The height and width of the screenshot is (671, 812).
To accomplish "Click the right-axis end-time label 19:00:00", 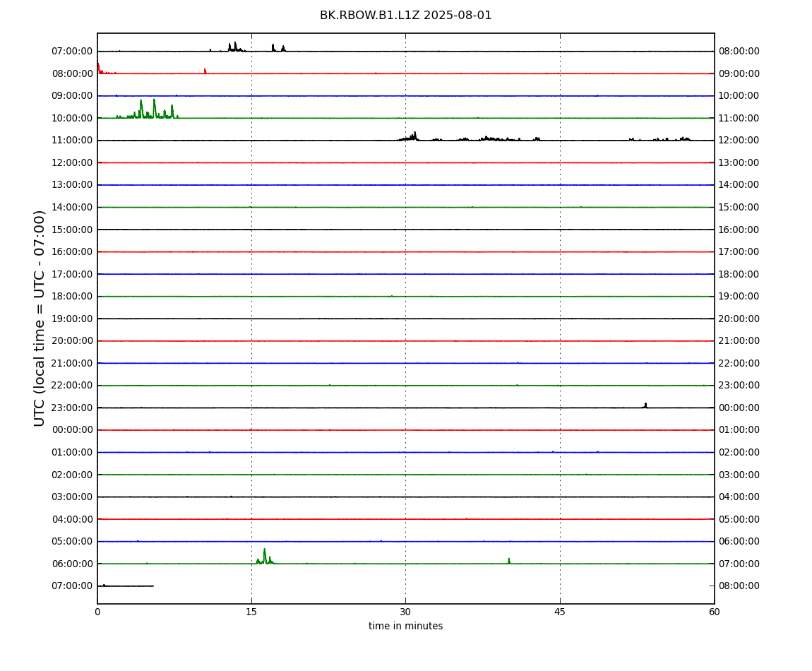I will coord(739,297).
